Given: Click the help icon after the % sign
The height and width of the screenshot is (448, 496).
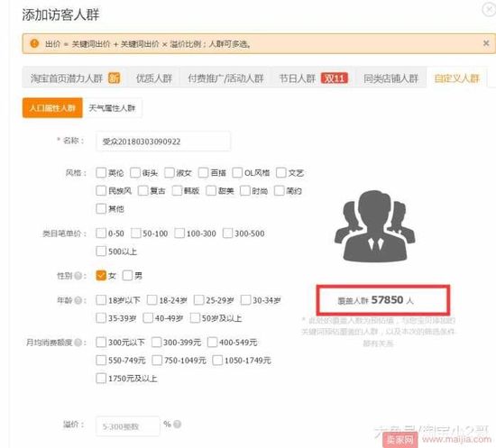Looking at the screenshot, I should (177, 424).
